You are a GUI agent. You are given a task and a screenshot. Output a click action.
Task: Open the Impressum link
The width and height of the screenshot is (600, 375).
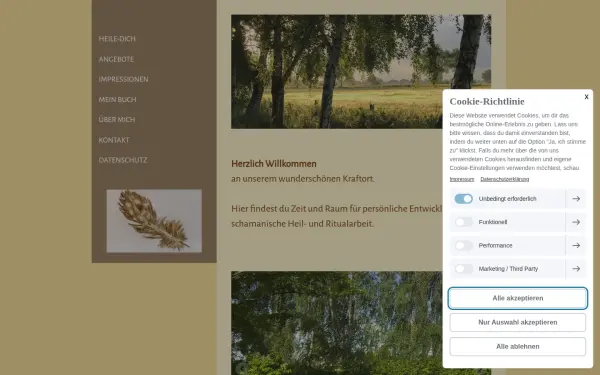click(x=462, y=179)
